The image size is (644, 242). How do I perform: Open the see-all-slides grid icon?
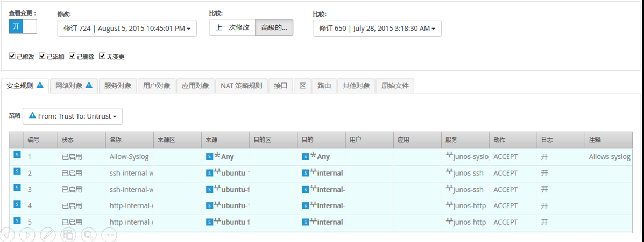pyautogui.click(x=68, y=234)
